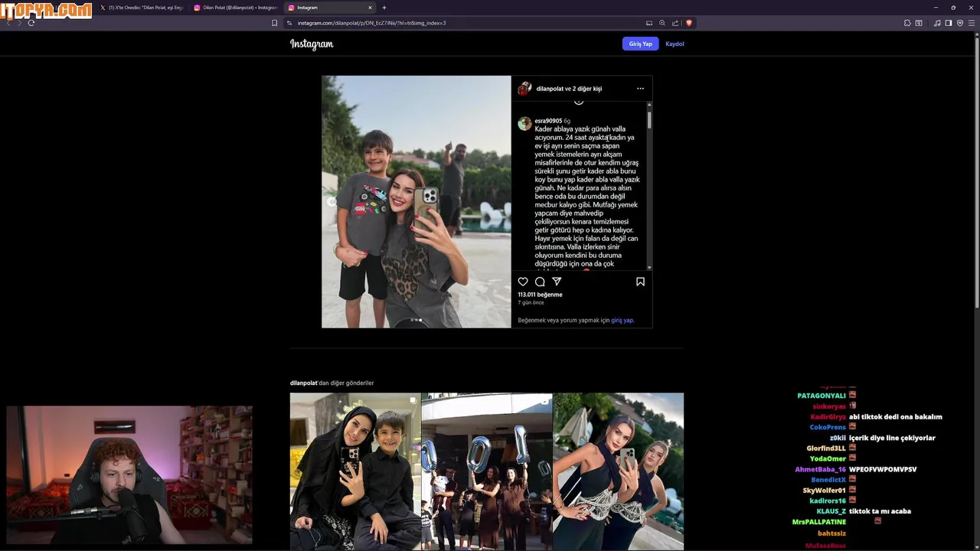Click the Giriş Yap button
980x551 pixels.
pos(640,44)
